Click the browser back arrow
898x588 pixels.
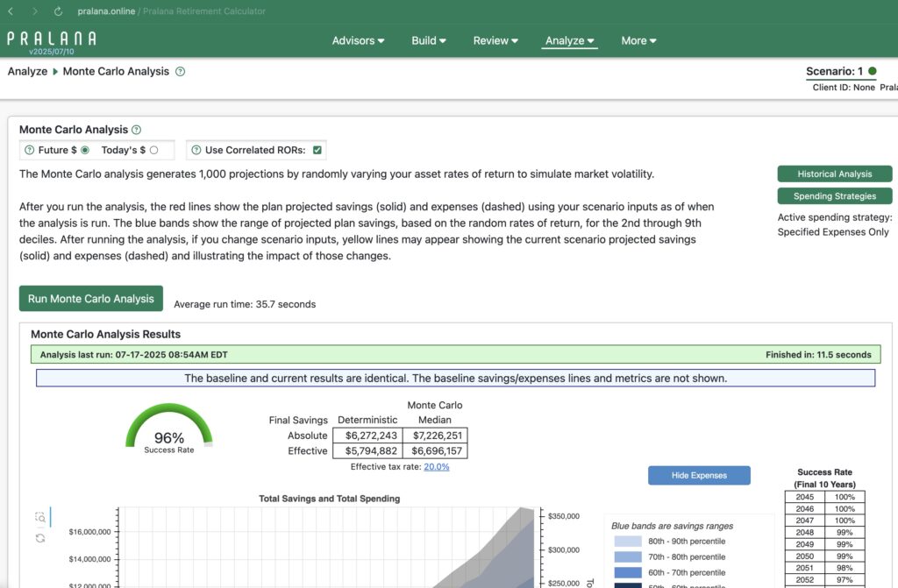pyautogui.click(x=11, y=11)
